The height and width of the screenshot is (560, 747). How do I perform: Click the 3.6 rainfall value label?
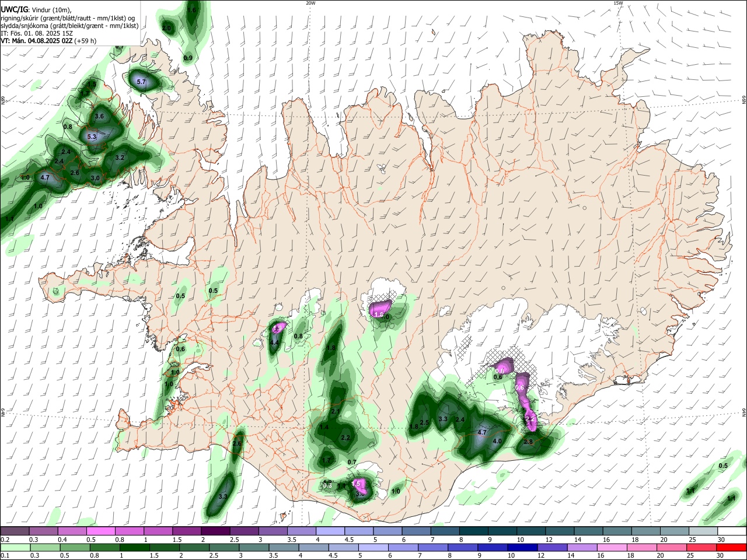pos(99,117)
